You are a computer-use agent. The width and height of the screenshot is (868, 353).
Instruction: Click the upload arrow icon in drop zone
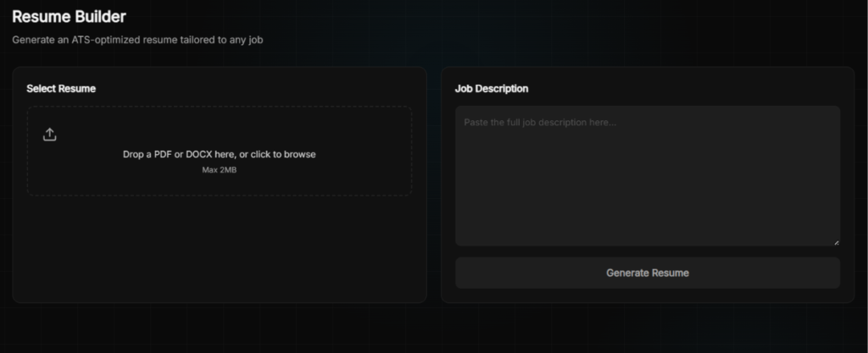[x=50, y=135]
